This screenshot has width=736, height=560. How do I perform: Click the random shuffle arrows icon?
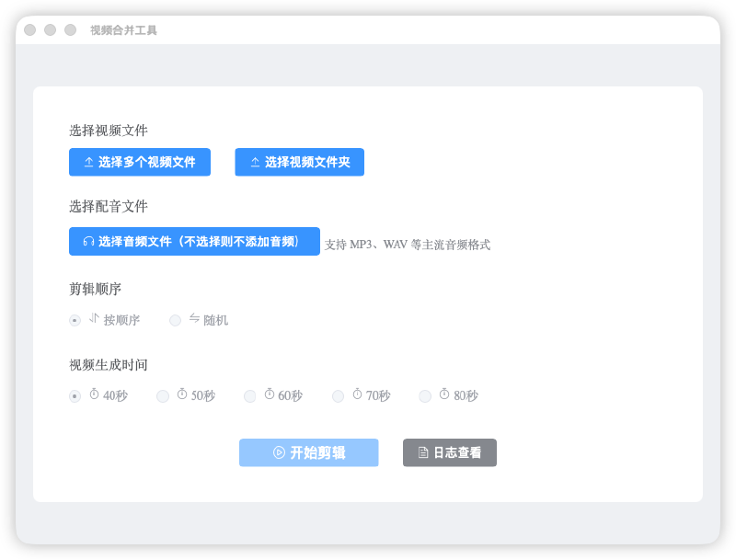click(x=194, y=318)
